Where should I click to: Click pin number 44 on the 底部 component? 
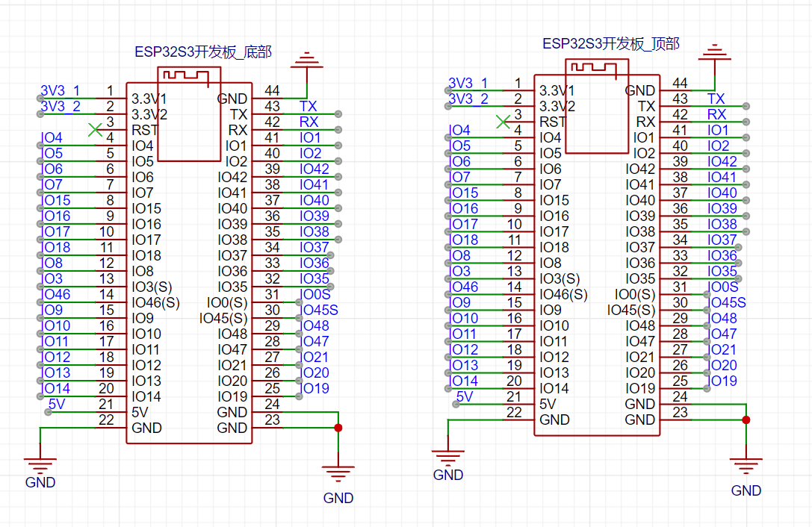coord(272,90)
